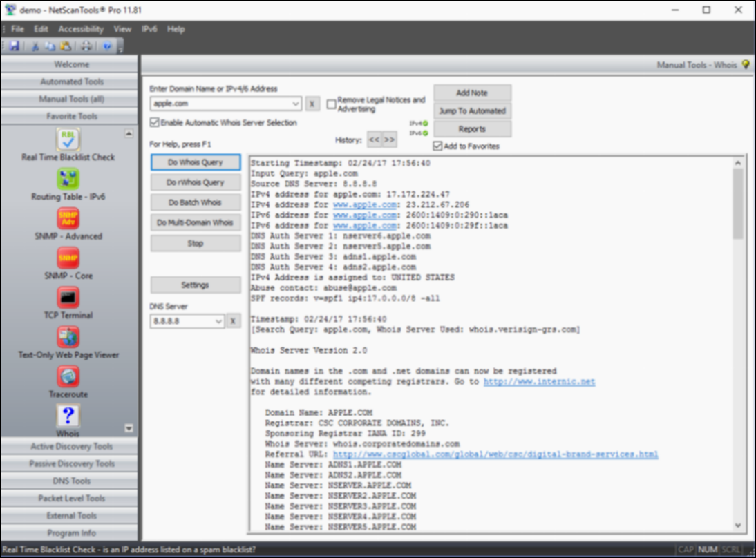Toggle the Add to Favorites checkbox
Image resolution: width=756 pixels, height=558 pixels.
[x=437, y=146]
